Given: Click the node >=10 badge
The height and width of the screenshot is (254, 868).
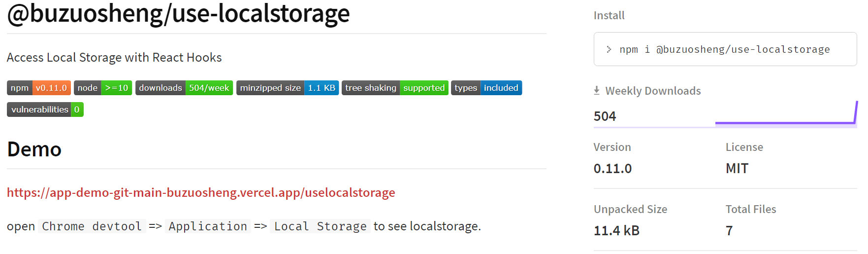Looking at the screenshot, I should (x=103, y=88).
